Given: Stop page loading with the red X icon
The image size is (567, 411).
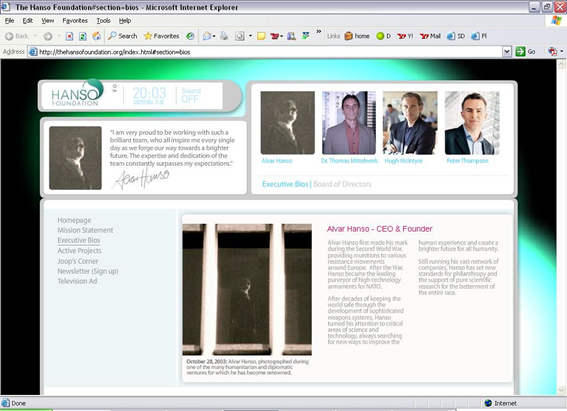Looking at the screenshot, I should 69,36.
